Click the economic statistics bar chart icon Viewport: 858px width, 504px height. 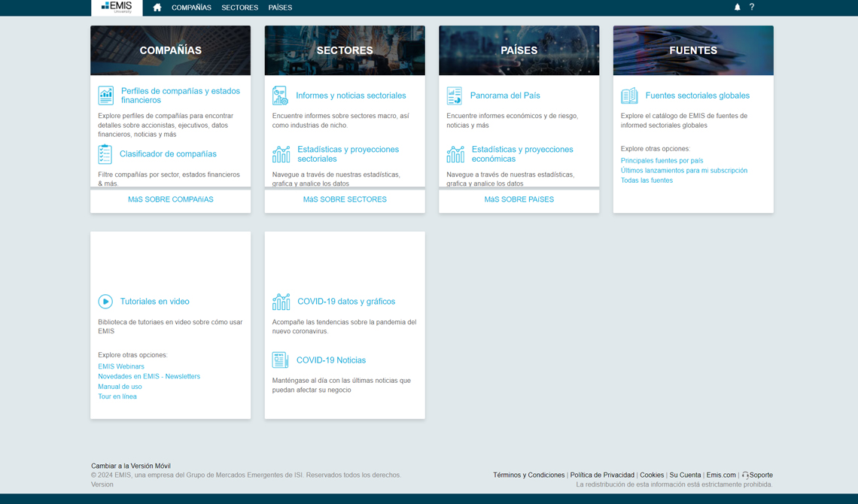click(x=455, y=154)
